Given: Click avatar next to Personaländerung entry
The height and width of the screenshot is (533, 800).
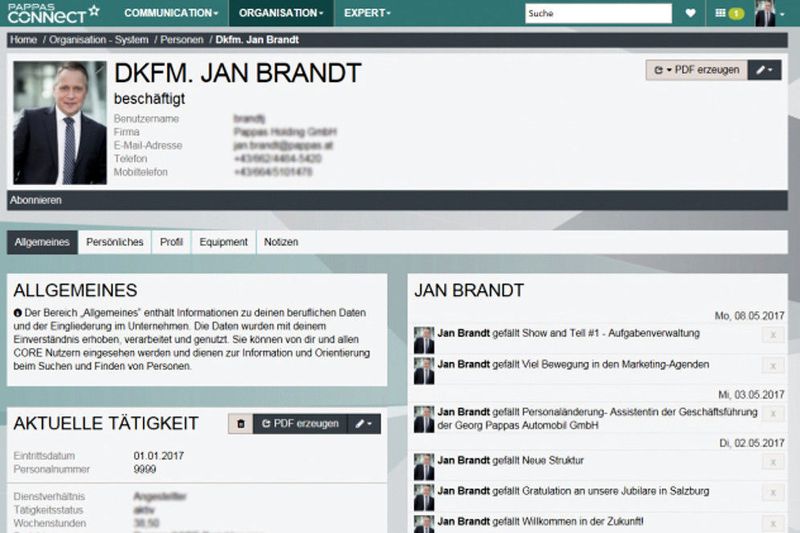Looking at the screenshot, I should click(x=424, y=419).
